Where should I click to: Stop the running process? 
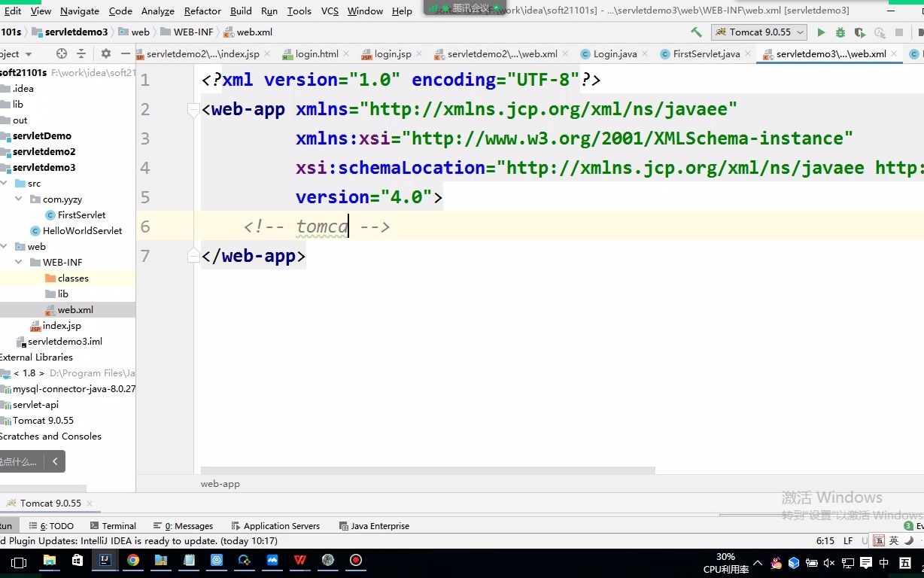point(899,32)
